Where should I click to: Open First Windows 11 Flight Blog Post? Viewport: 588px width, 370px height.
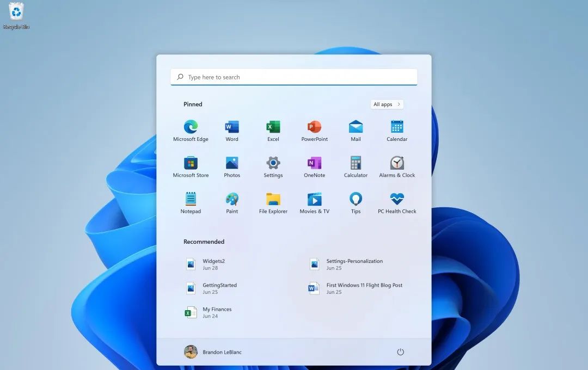coord(353,288)
